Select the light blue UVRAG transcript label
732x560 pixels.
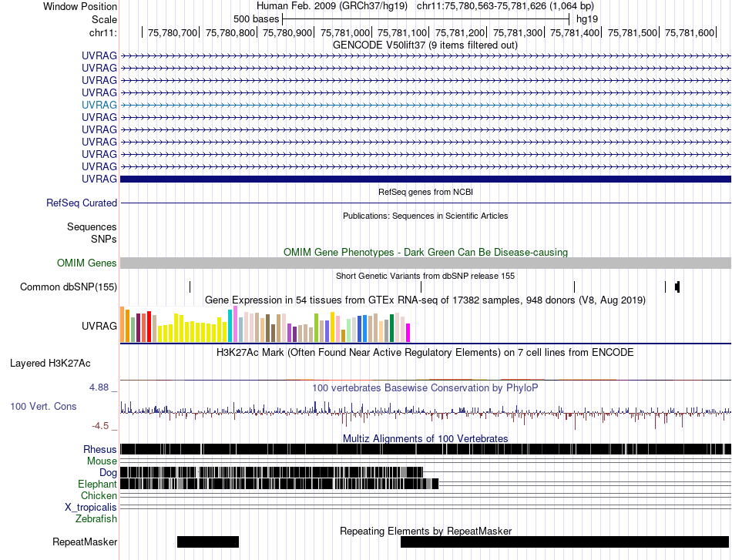point(99,105)
